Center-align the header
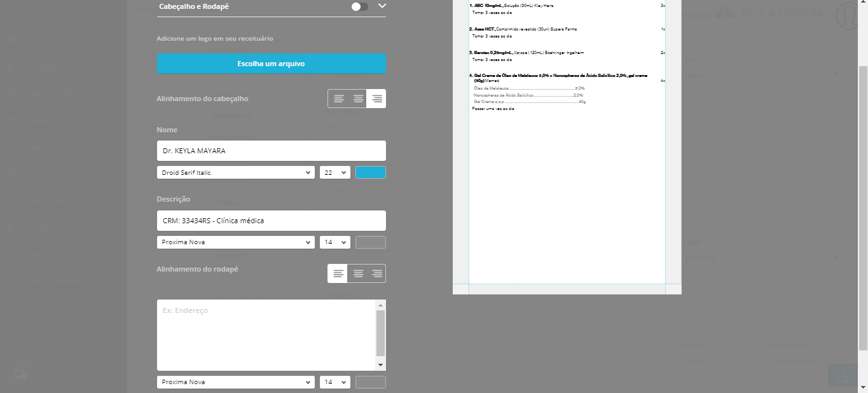The width and height of the screenshot is (868, 393). (x=358, y=99)
